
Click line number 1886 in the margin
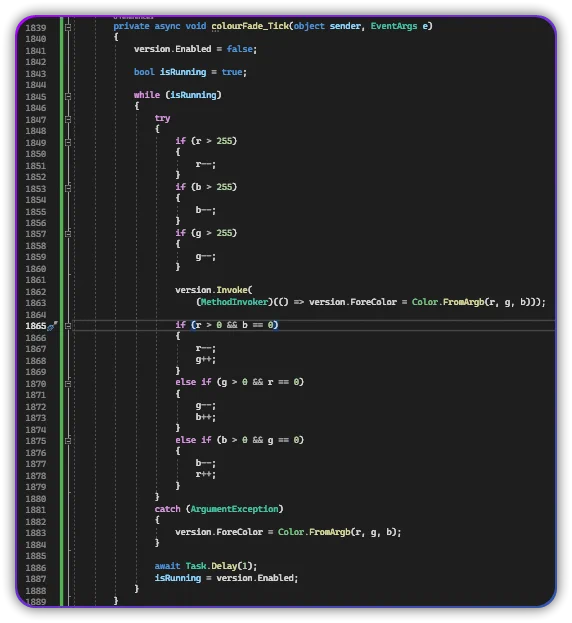pos(36,567)
